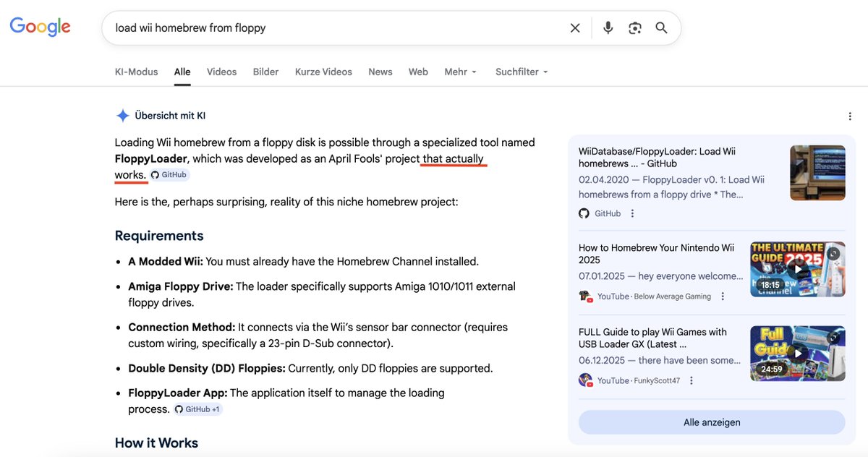Click '02.04.2020 — FloppyLoader v0. 1' snippet
Image resolution: width=868 pixels, height=457 pixels.
671,187
